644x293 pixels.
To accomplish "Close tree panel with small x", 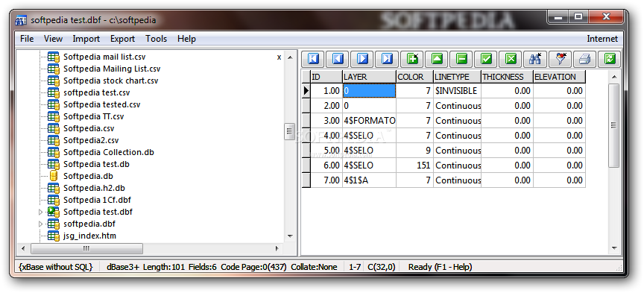I will (280, 57).
